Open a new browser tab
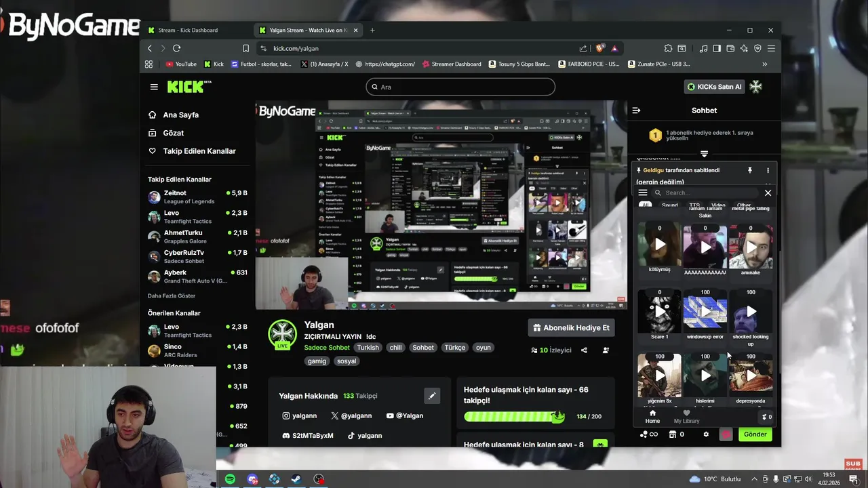The height and width of the screenshot is (488, 868). (372, 30)
